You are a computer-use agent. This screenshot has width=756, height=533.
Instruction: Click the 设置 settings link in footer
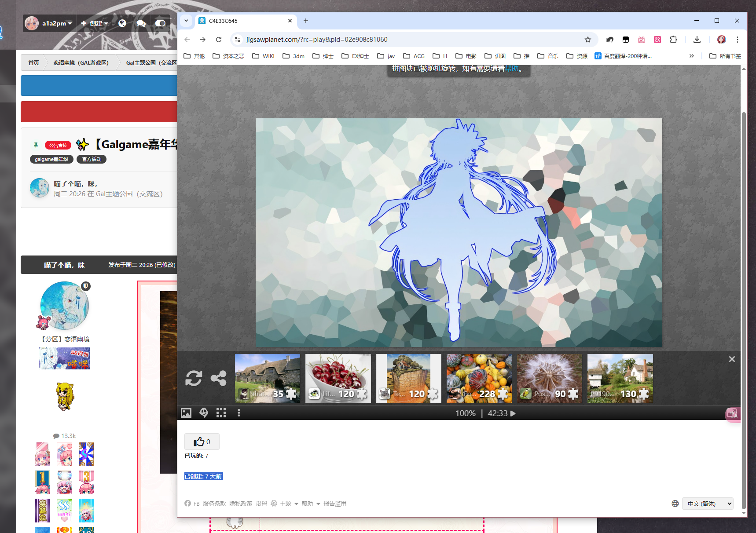(261, 504)
